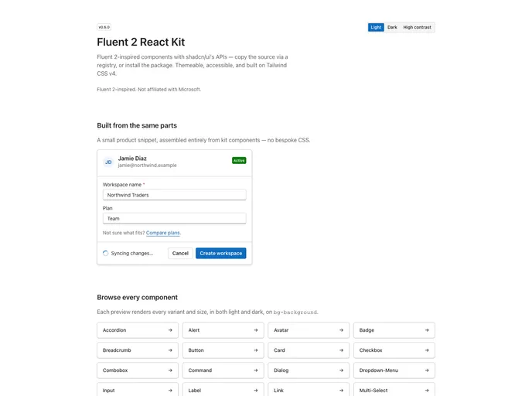Open the Card component card
Viewport: 532px width, 396px height.
[309, 350]
